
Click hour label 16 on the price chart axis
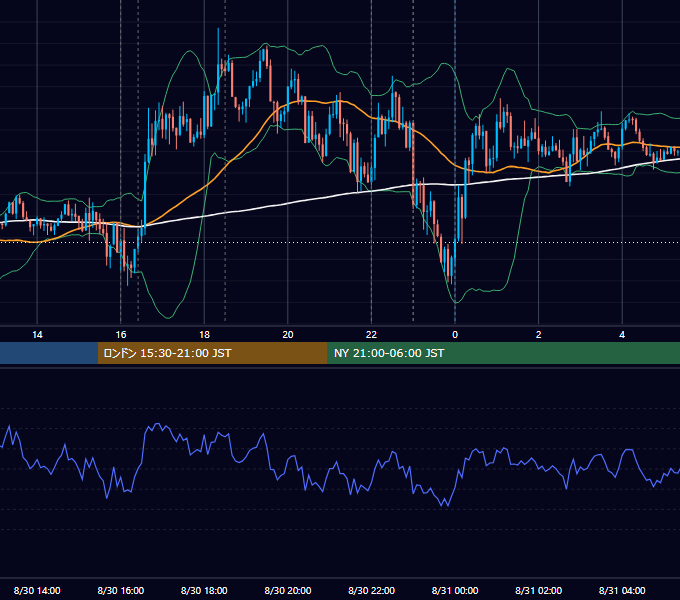click(121, 335)
